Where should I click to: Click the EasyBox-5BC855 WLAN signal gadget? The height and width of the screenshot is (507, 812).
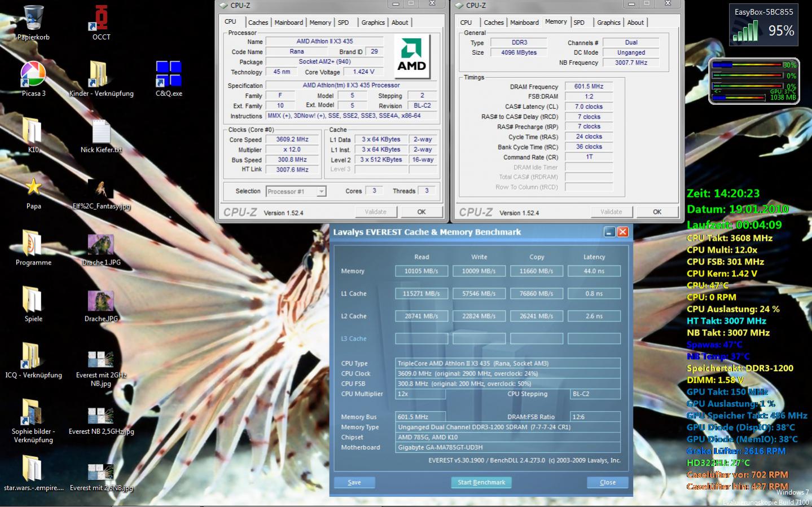tap(765, 25)
